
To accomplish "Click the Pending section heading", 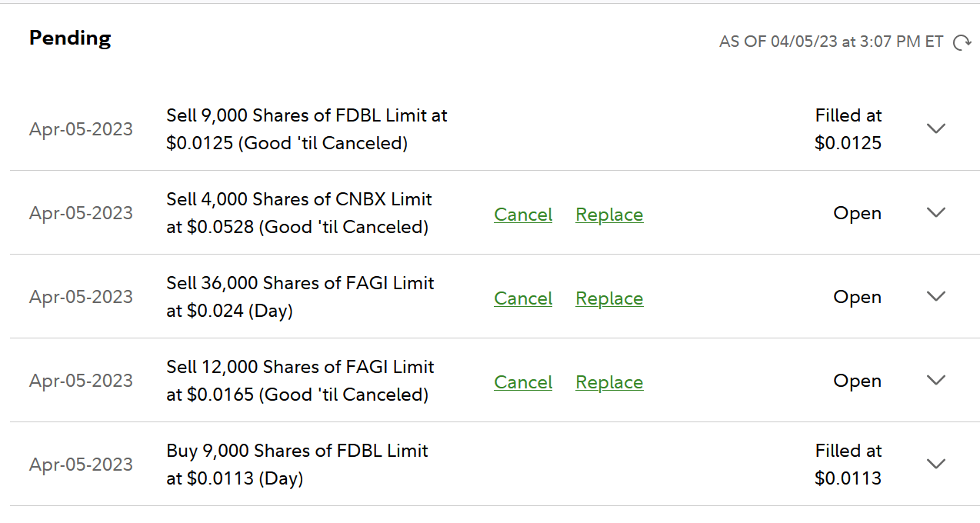I will (x=70, y=38).
